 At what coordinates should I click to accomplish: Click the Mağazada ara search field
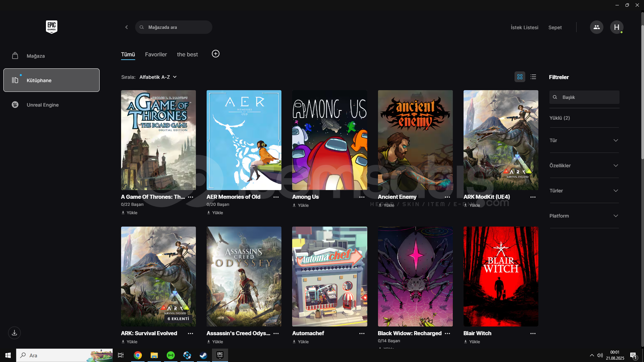(x=174, y=27)
